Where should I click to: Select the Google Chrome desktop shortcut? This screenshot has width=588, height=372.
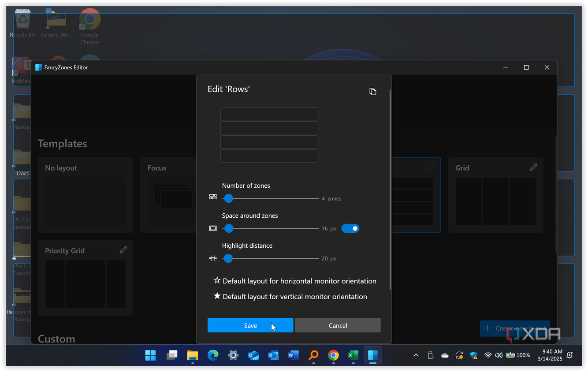tap(90, 26)
